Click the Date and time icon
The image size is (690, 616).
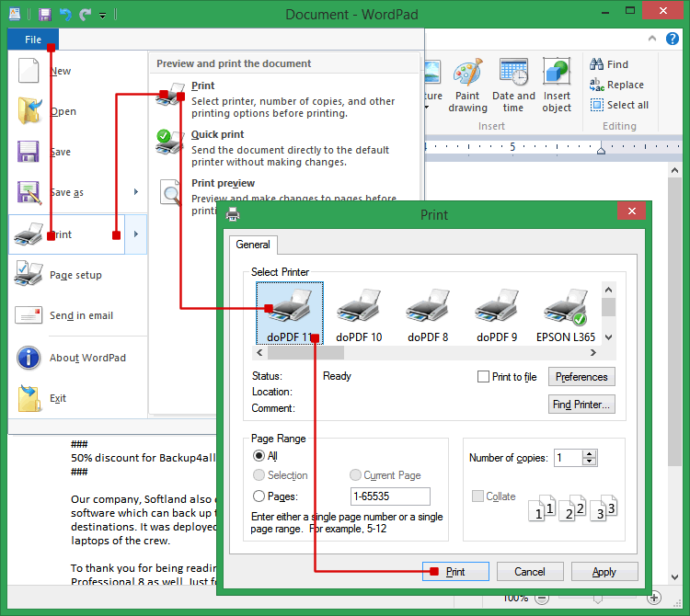513,72
